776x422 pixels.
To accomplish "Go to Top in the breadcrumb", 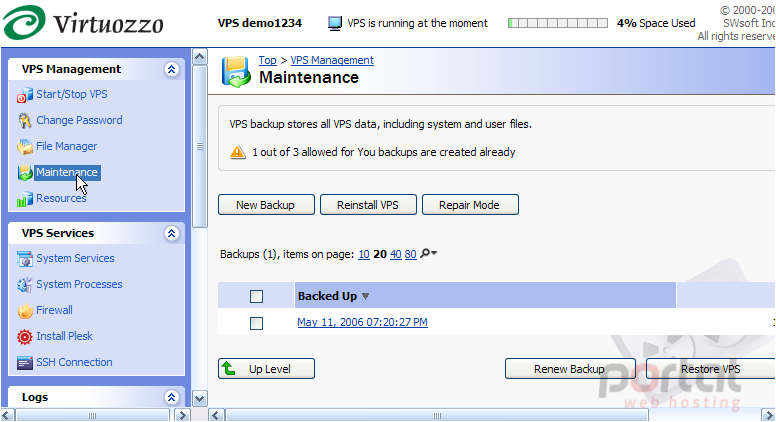I will pyautogui.click(x=267, y=60).
